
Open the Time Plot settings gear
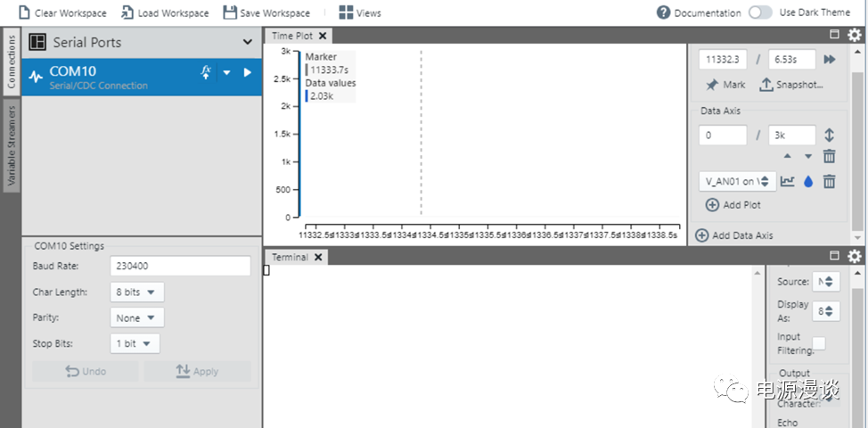855,36
